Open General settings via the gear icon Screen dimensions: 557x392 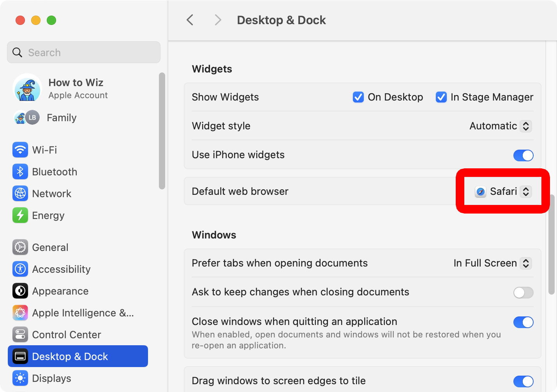click(20, 247)
